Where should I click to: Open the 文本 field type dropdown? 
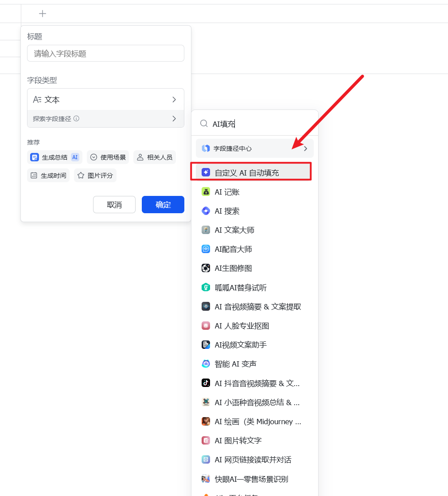105,100
